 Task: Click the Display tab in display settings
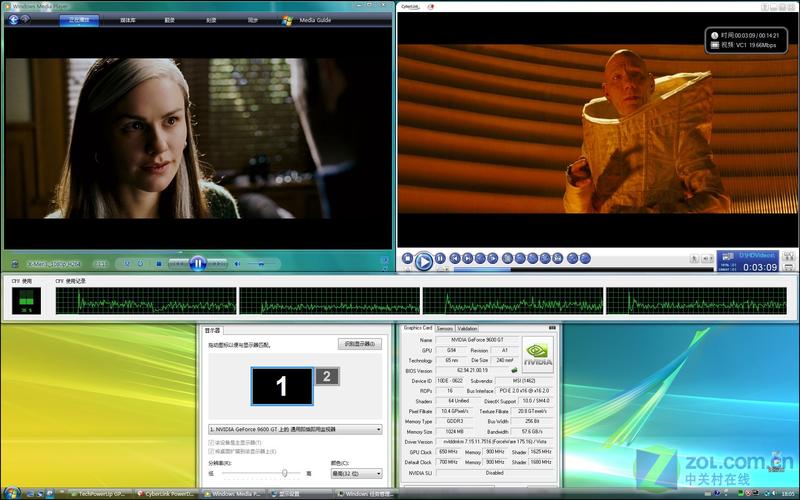[212, 331]
